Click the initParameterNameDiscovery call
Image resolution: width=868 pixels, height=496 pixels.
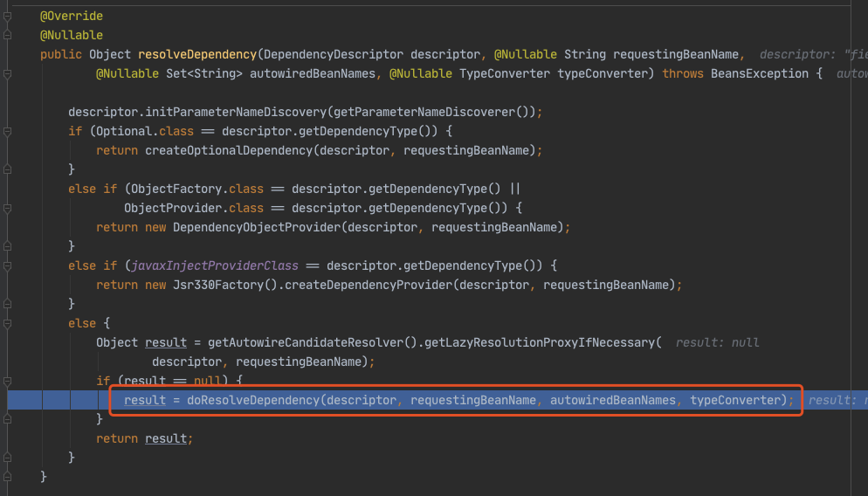click(x=236, y=113)
